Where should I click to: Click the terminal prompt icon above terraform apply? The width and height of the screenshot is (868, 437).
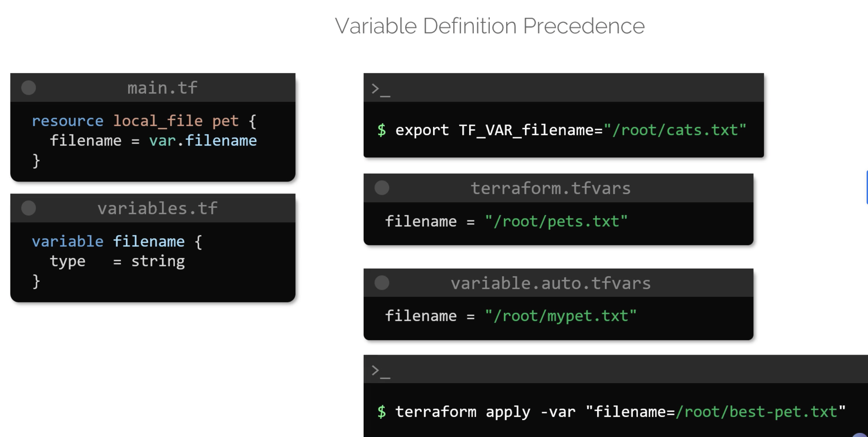(x=381, y=371)
